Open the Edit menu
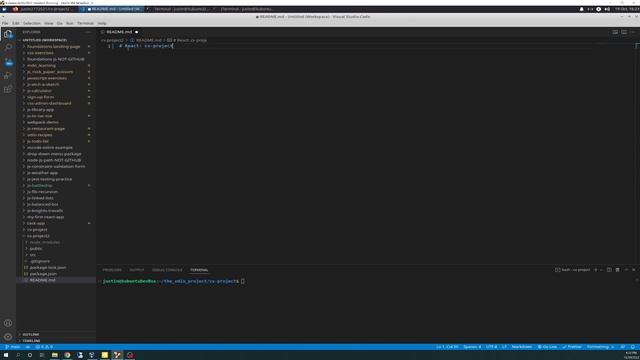Viewport: 640px width, 360px height. [16, 23]
